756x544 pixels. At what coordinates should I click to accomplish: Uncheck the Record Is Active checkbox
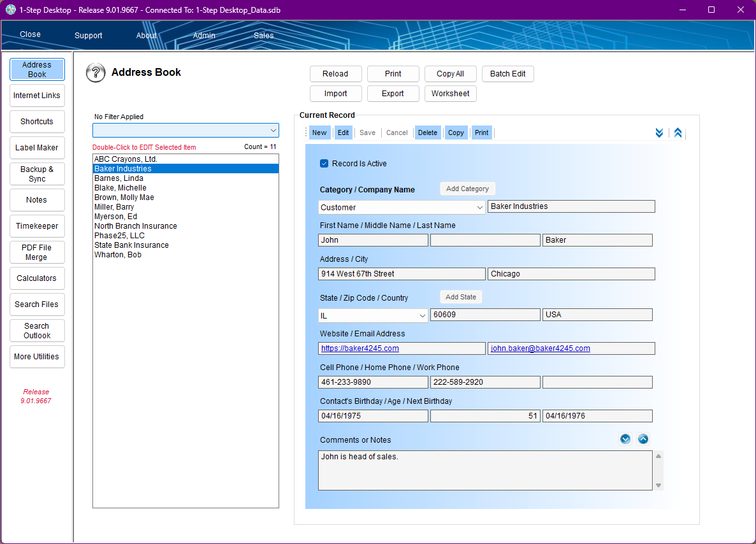click(x=324, y=163)
